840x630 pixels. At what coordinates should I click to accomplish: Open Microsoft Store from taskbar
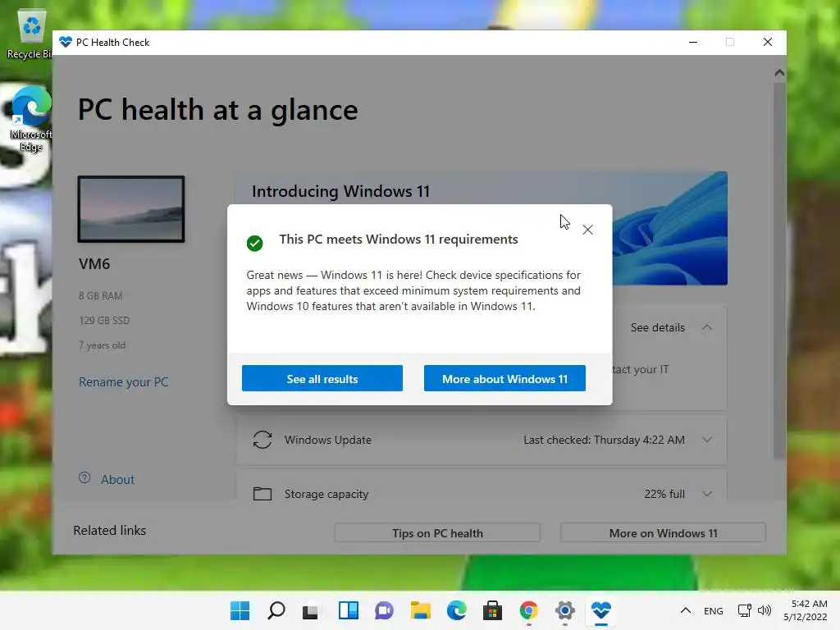492,610
